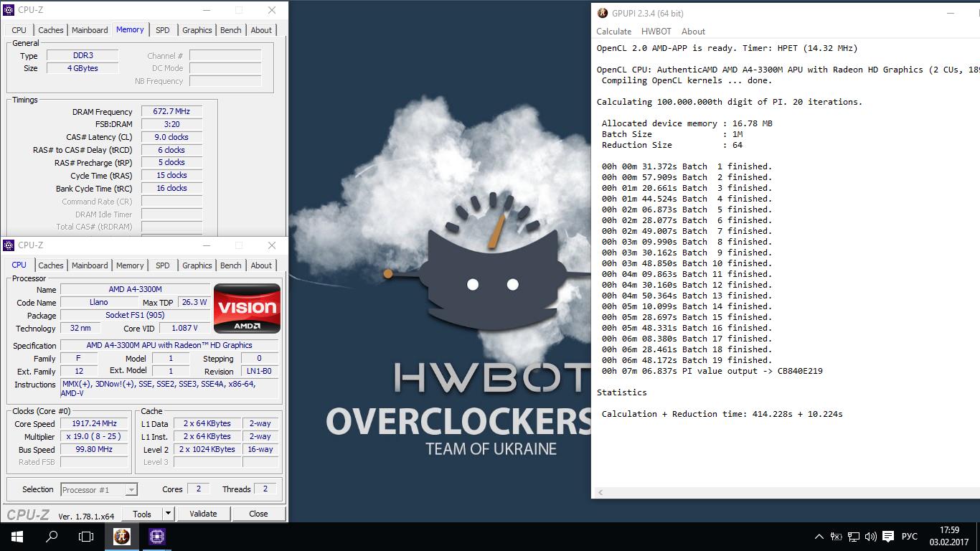This screenshot has width=980, height=551.
Task: Click the Package field Socket FS1 (905)
Action: 135,315
